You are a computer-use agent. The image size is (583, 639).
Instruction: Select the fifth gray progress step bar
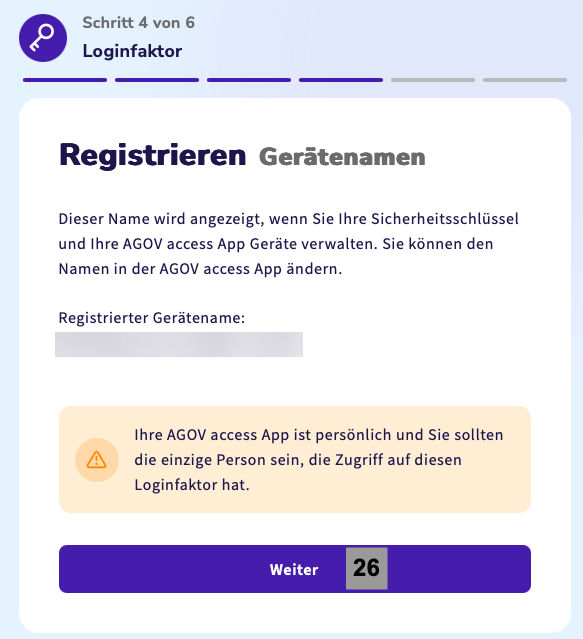433,80
